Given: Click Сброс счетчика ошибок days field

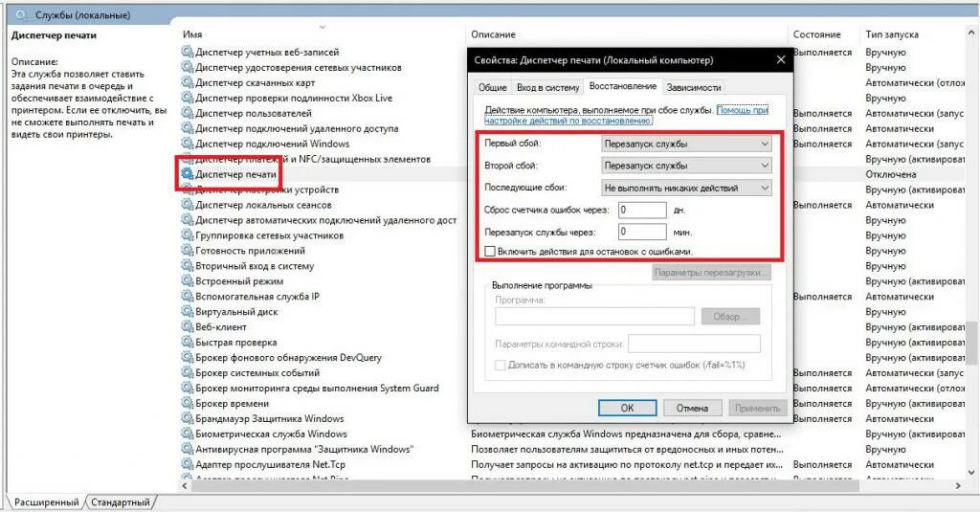Looking at the screenshot, I should click(x=642, y=210).
